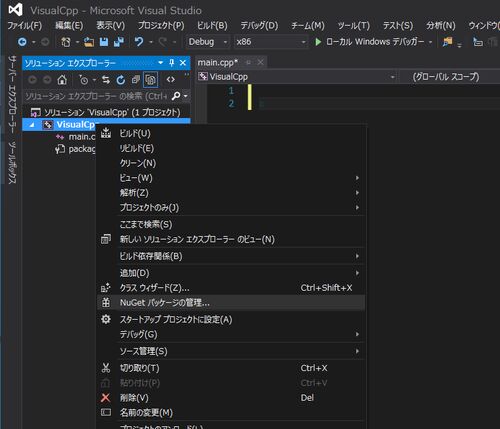The image size is (500, 429).
Task: Open the debugger target dropdown arrow
Action: [x=430, y=42]
